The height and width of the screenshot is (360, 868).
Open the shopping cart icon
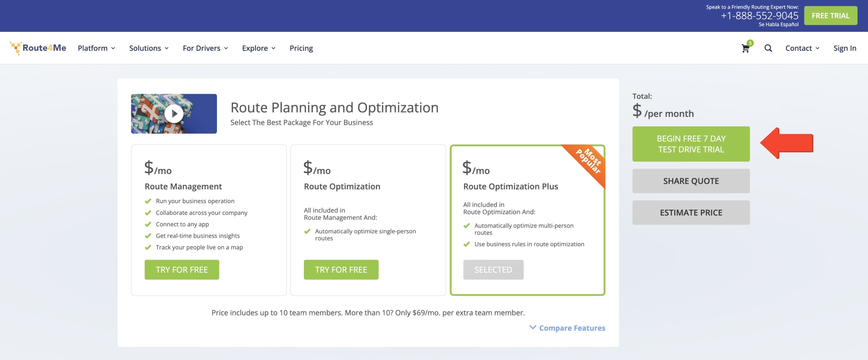[x=746, y=48]
